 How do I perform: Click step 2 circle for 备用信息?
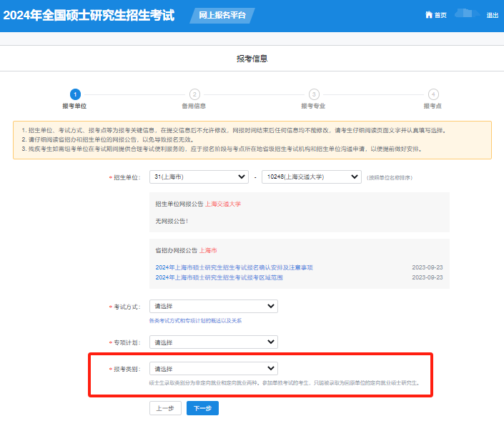pyautogui.click(x=194, y=94)
